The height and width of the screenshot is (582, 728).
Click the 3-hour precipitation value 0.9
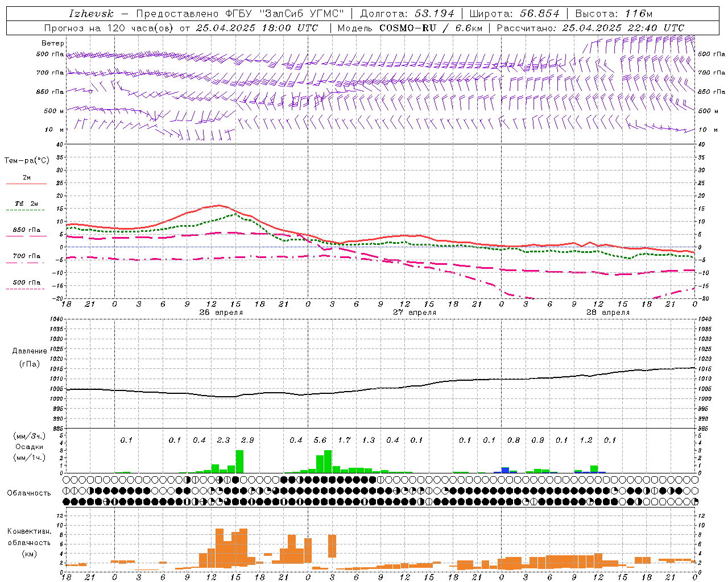click(x=537, y=440)
